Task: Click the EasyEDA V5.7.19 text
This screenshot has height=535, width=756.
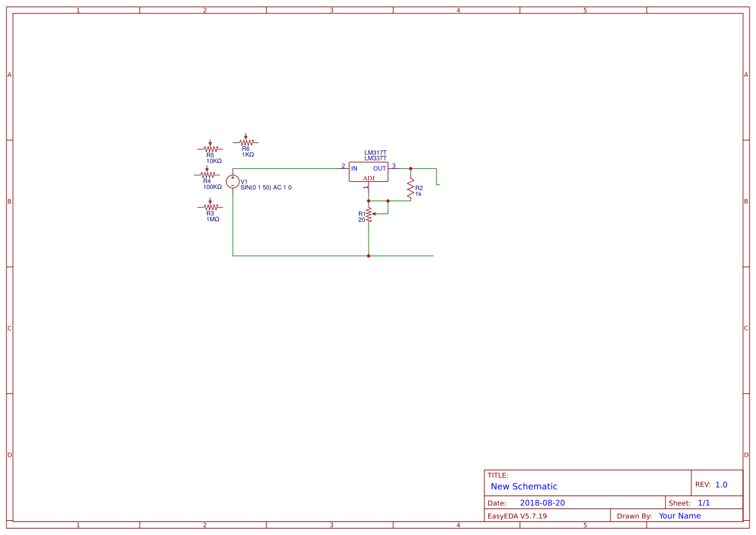Action: click(517, 516)
